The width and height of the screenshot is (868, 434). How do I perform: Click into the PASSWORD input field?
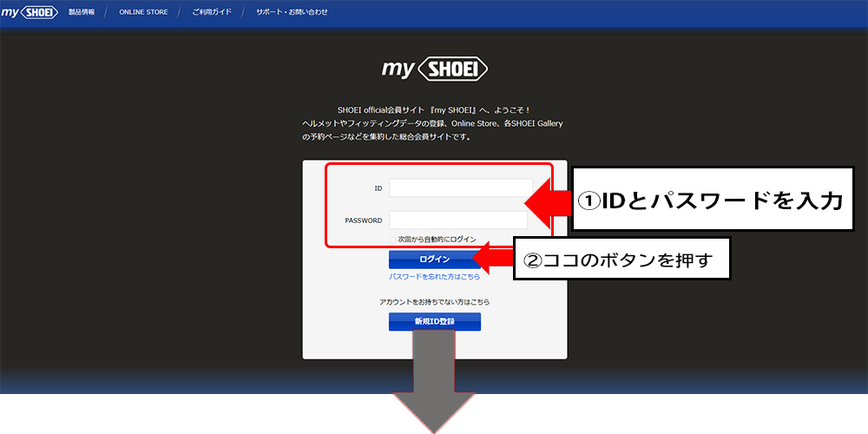click(x=457, y=220)
